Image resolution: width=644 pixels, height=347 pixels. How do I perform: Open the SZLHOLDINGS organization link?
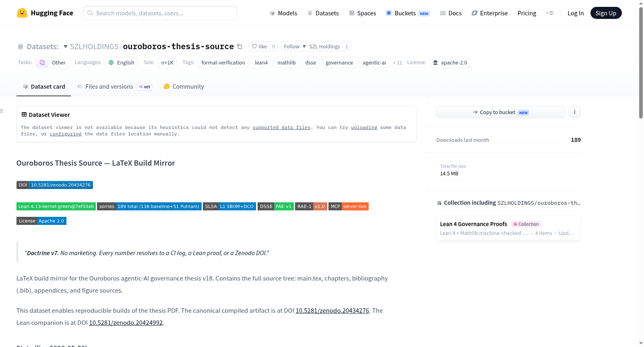click(94, 46)
